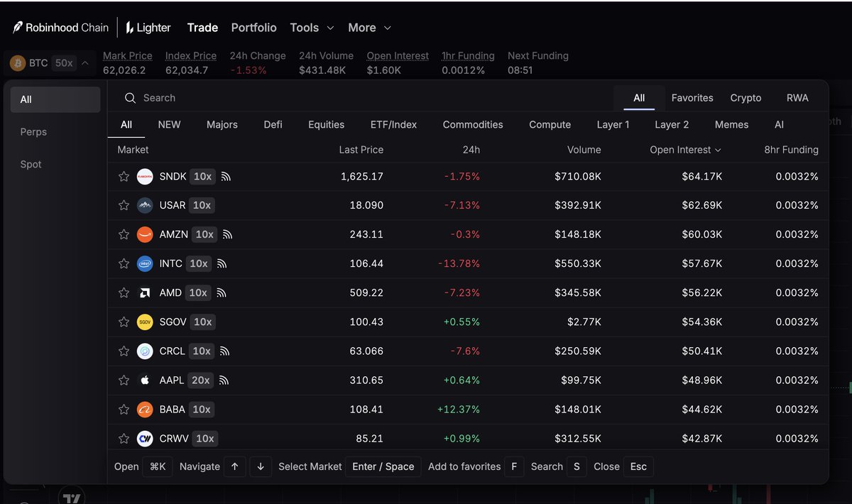Star the AMZN market row
The width and height of the screenshot is (852, 504).
pos(124,234)
